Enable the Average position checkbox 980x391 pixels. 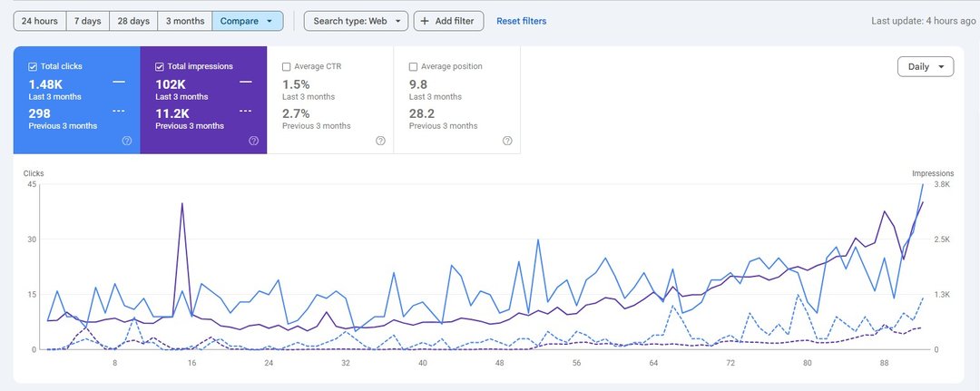414,66
